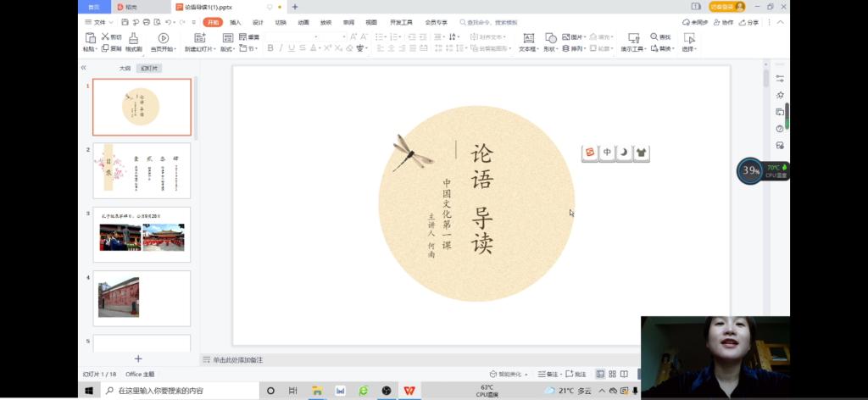Select slide 3 thumbnail with temple photos
868x400 pixels.
tap(142, 234)
